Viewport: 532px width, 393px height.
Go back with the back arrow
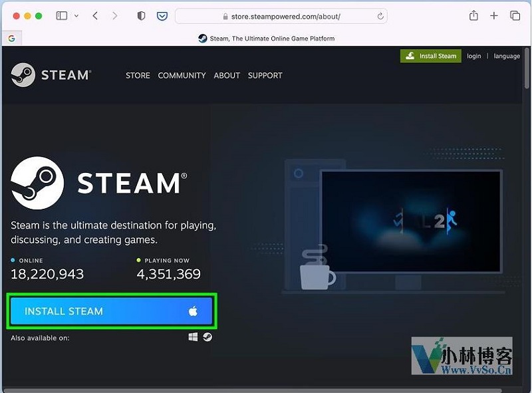pos(95,16)
